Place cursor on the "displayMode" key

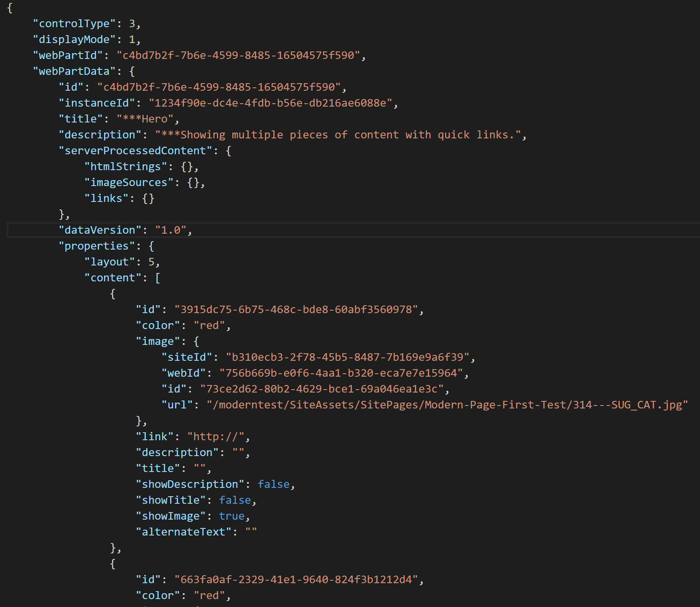74,40
